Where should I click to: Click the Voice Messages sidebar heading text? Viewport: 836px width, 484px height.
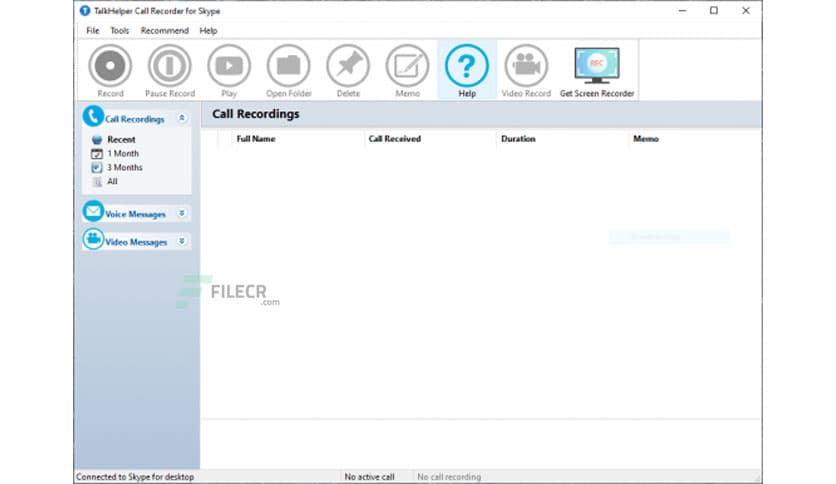click(135, 214)
